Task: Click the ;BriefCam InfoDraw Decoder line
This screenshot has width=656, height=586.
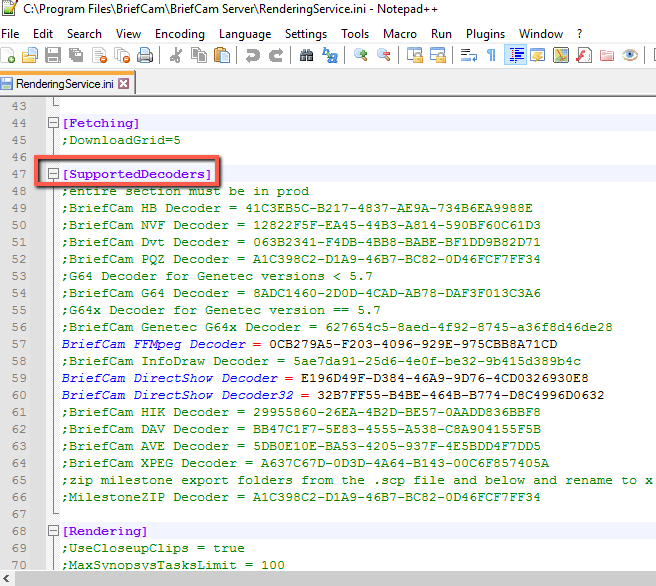Action: point(321,361)
